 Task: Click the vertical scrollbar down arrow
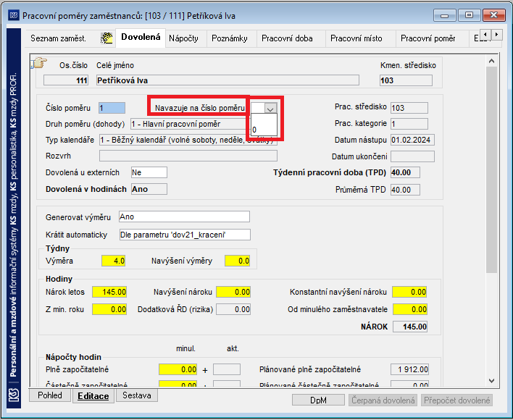point(491,381)
